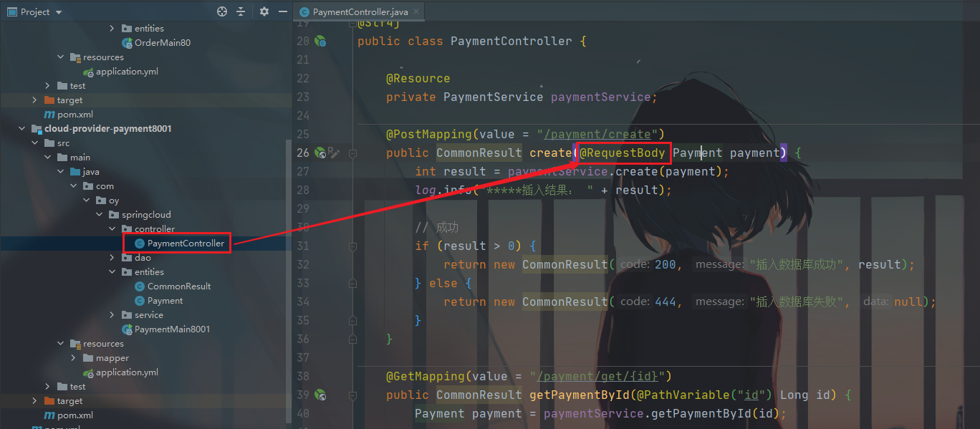Expand the mapper folder arrow
The image size is (980, 429).
coord(73,358)
